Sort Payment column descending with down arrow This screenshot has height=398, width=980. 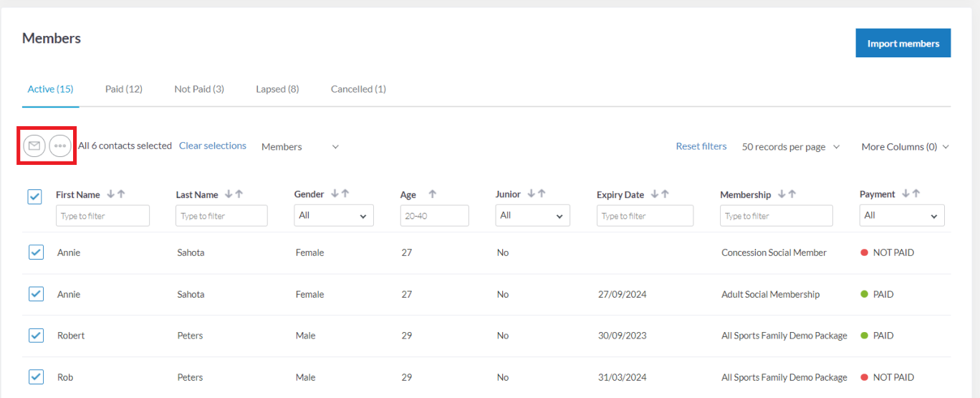[x=906, y=194]
